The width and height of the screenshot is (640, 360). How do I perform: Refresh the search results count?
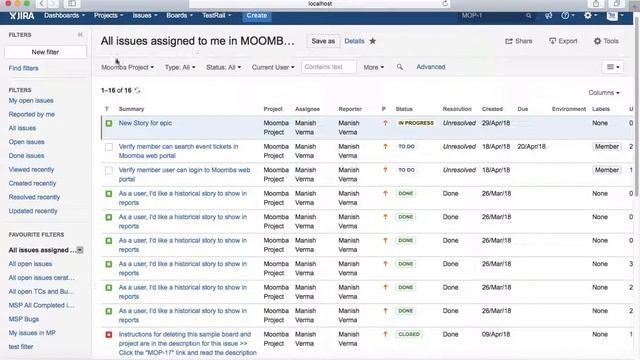(137, 90)
